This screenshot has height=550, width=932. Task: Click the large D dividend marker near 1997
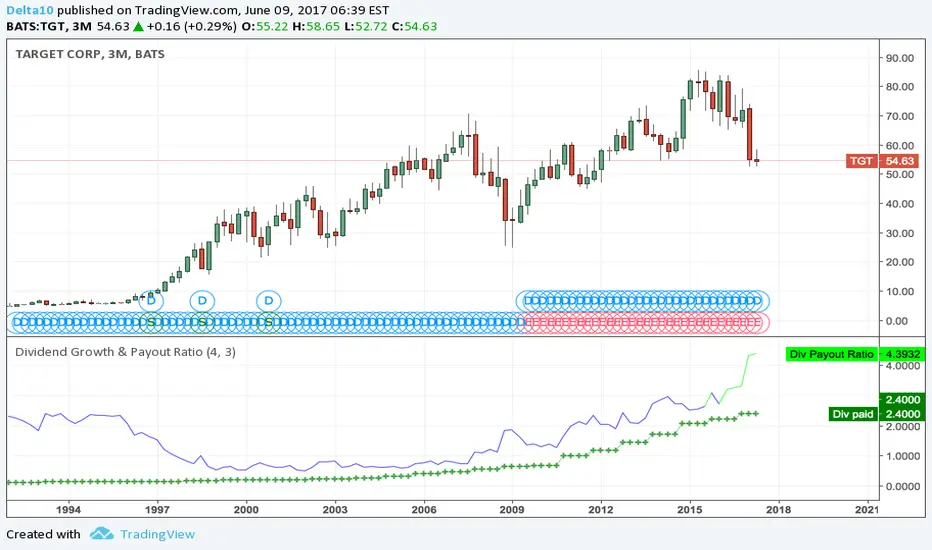[151, 300]
